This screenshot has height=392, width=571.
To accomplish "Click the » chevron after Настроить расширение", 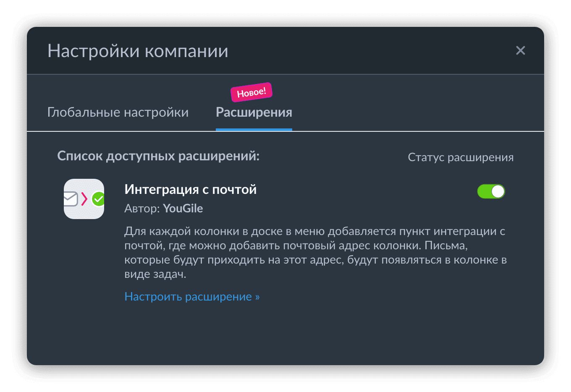I will tap(257, 297).
